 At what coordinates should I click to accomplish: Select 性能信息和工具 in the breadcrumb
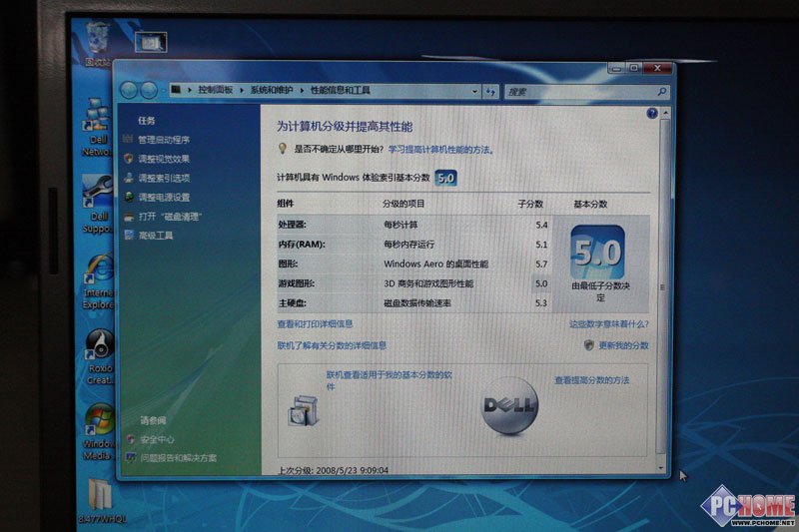(340, 90)
